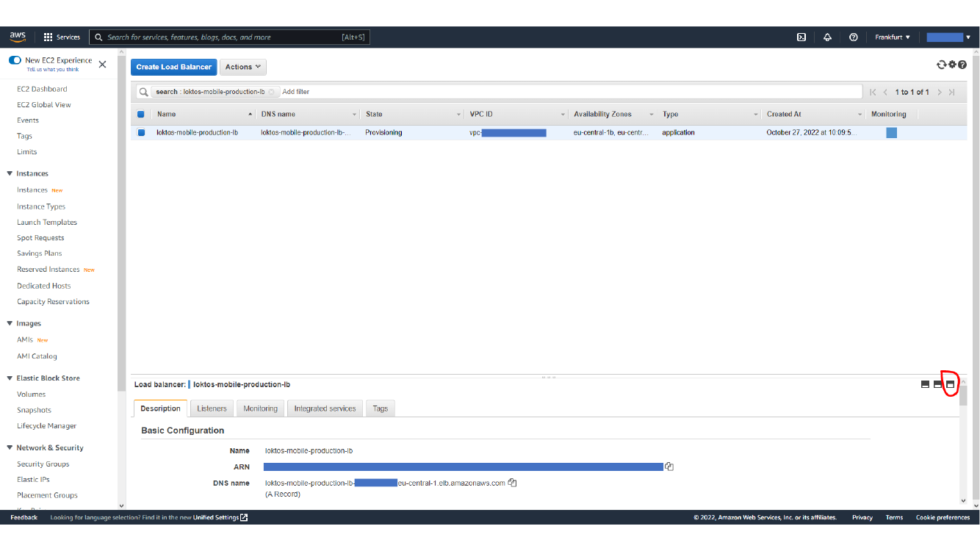Collapse the Instances sidebar section

coord(10,173)
